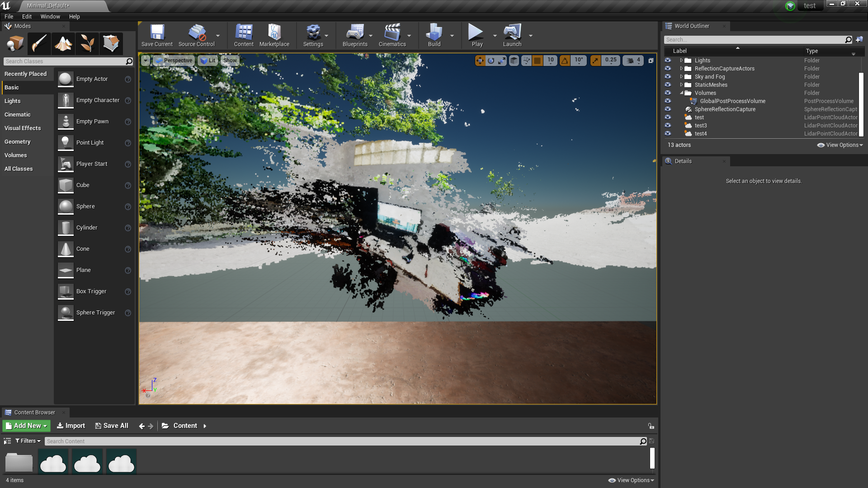This screenshot has height=488, width=868.
Task: Click the Add New button
Action: tap(27, 426)
